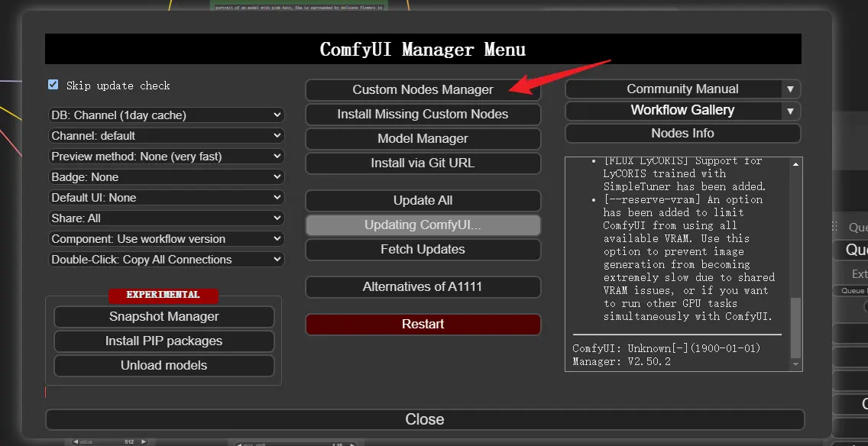Open the Double-Click: Copy All Connections dropdown
This screenshot has width=868, height=446.
pos(167,260)
